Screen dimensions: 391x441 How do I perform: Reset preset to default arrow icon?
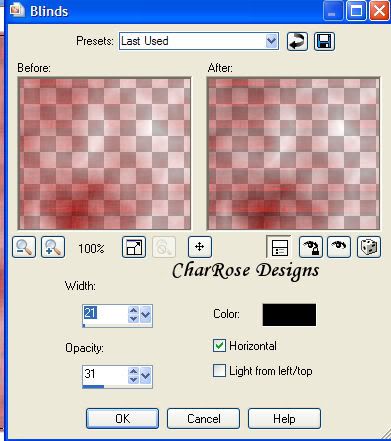pos(297,42)
